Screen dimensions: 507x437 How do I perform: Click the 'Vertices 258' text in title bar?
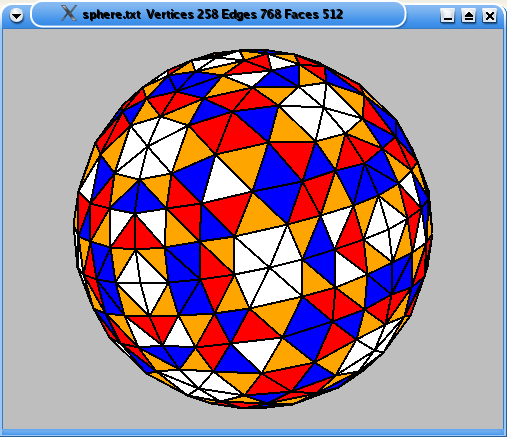[x=183, y=14]
